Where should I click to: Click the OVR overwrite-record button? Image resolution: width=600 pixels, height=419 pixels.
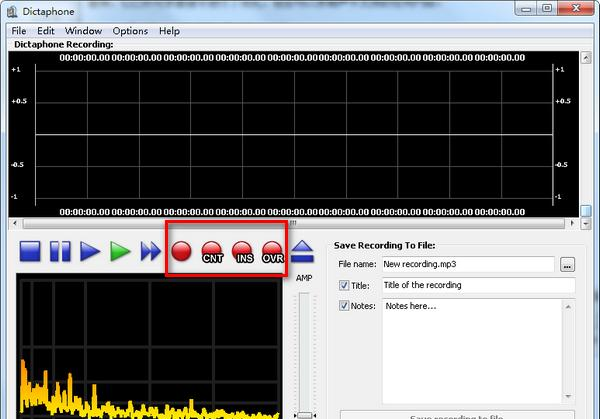point(273,252)
